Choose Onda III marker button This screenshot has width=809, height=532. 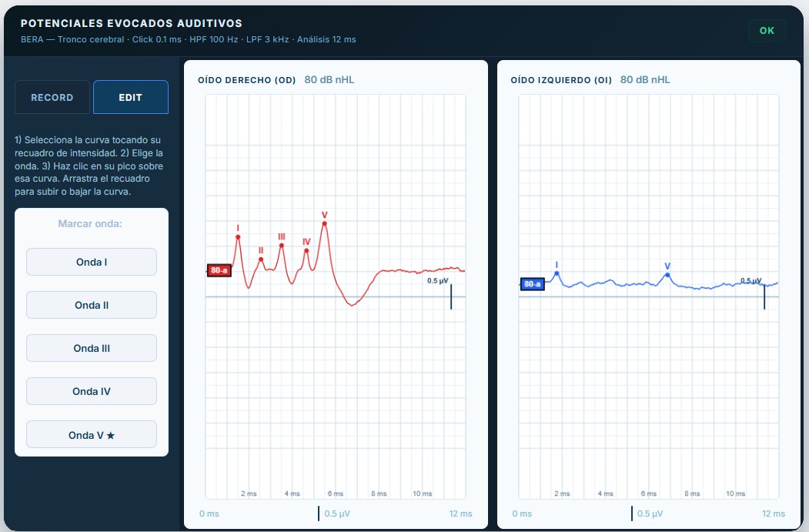[92, 348]
